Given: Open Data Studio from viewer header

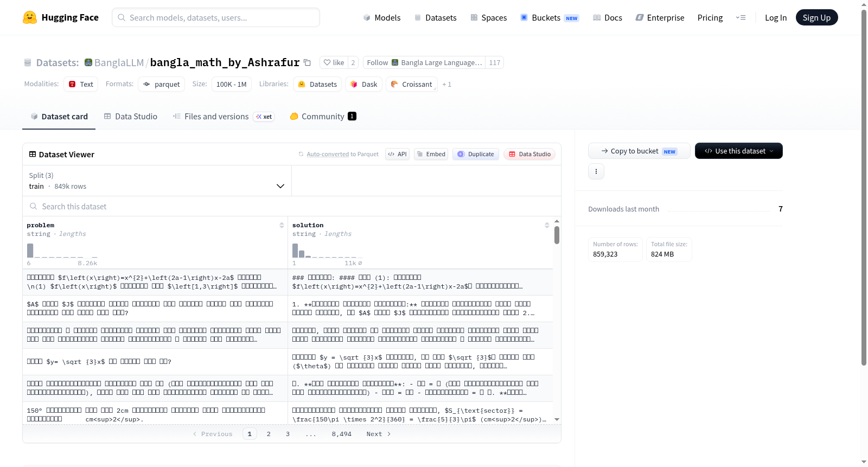Looking at the screenshot, I should pos(529,154).
